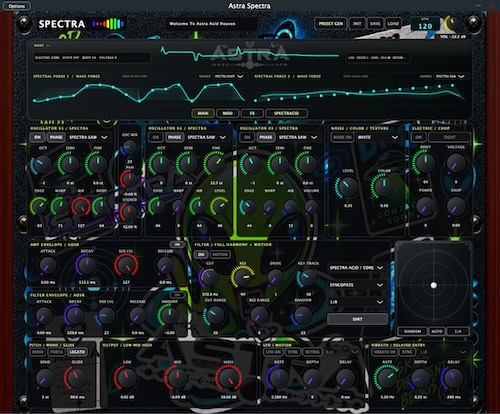This screenshot has width=500, height=414.
Task: Click the PRESET GEN button
Action: (x=331, y=24)
